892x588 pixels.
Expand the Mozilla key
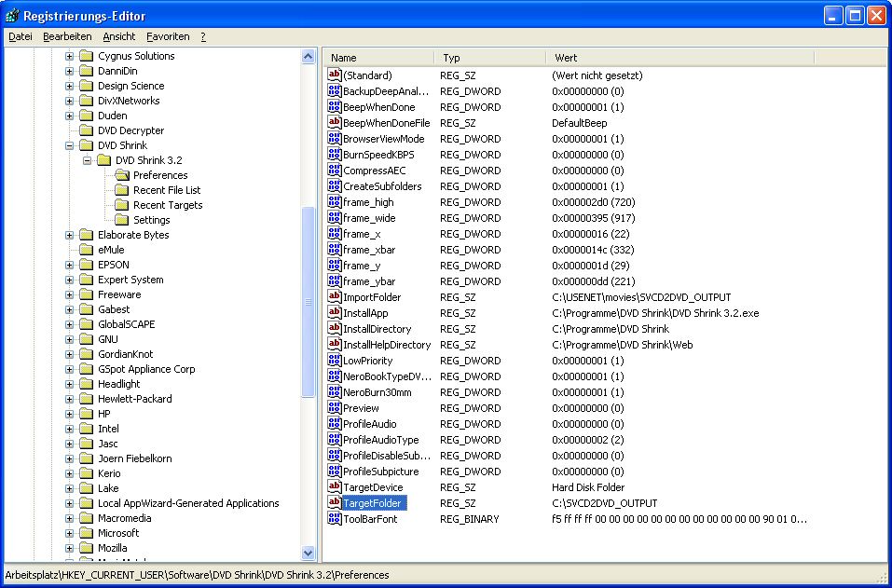click(x=69, y=548)
